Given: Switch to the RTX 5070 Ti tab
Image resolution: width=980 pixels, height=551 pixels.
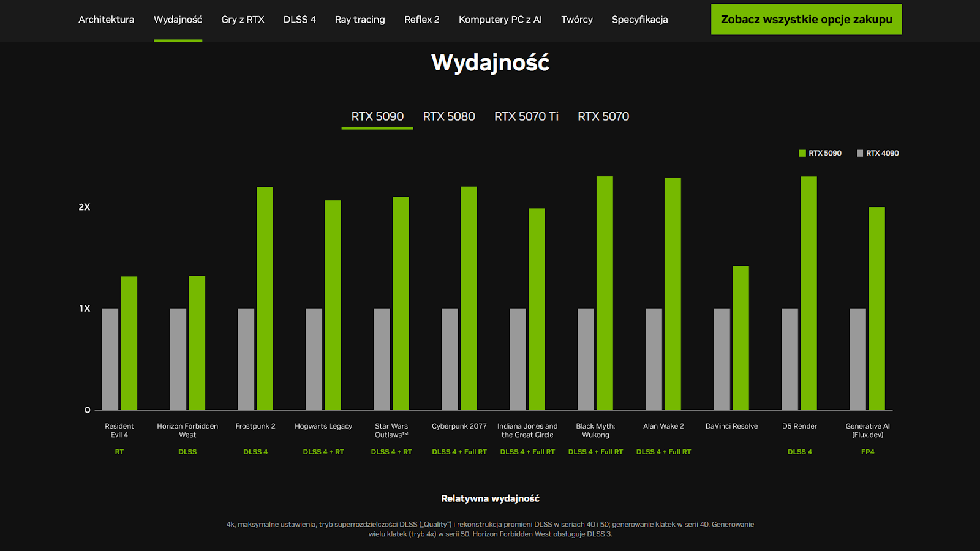Looking at the screenshot, I should click(526, 116).
